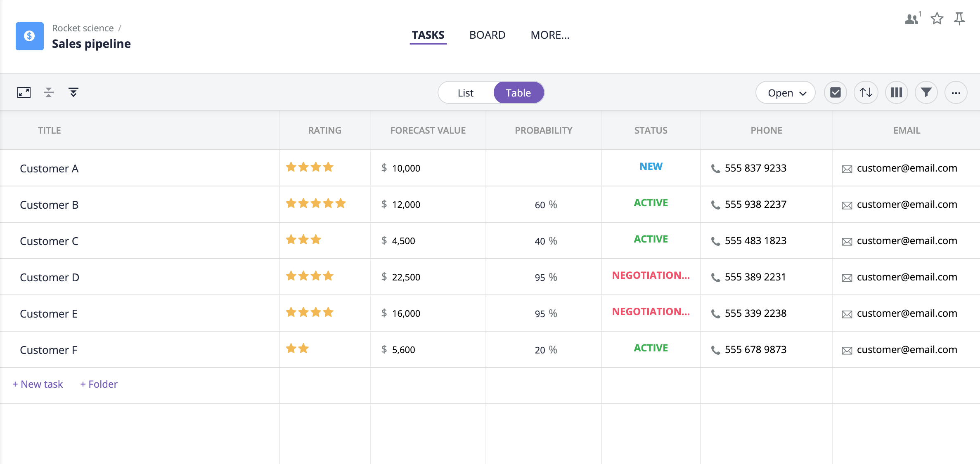Click email envelope icon for Customer D
This screenshot has width=980, height=464.
(847, 278)
